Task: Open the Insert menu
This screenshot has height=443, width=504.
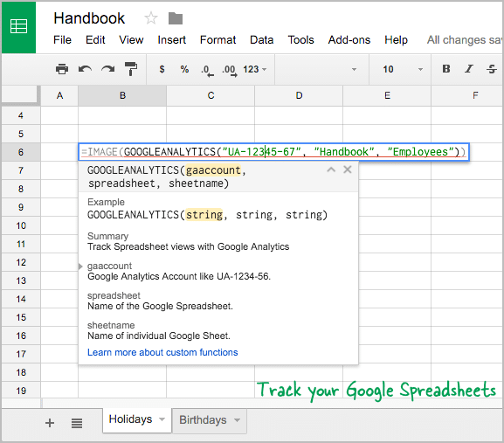Action: [172, 40]
